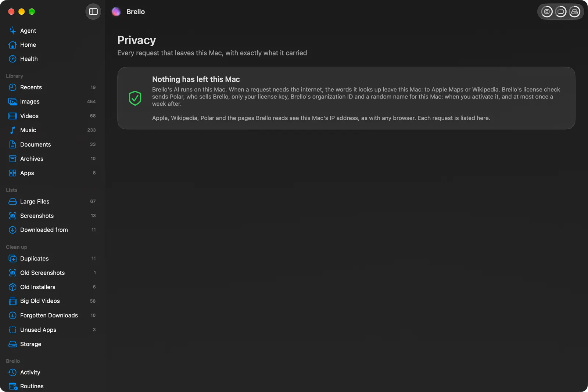The width and height of the screenshot is (588, 392).
Task: Open the Documents library
Action: [x=52, y=144]
